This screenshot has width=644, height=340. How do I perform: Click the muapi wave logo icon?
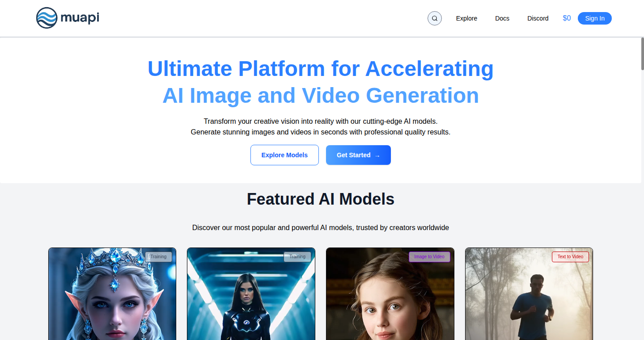click(x=47, y=18)
